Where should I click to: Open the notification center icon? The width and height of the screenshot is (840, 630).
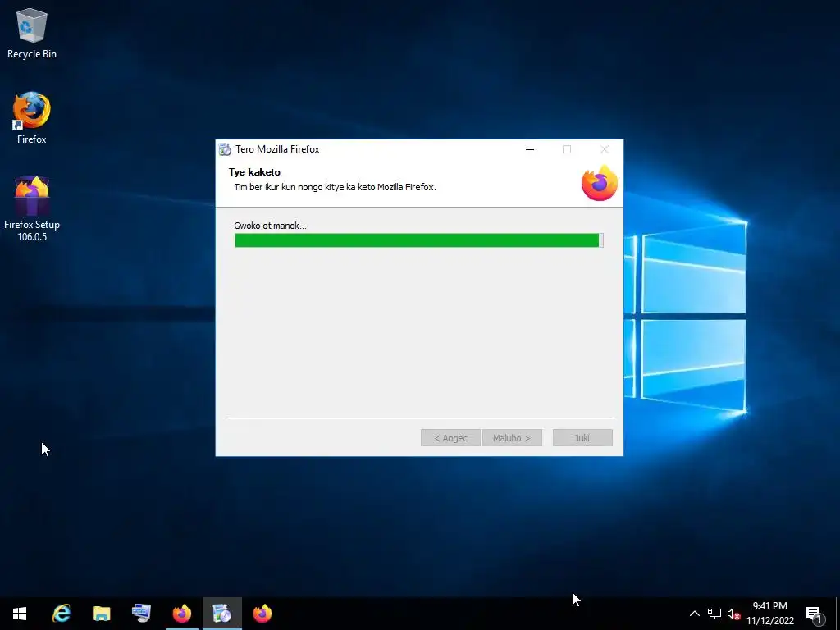click(815, 614)
